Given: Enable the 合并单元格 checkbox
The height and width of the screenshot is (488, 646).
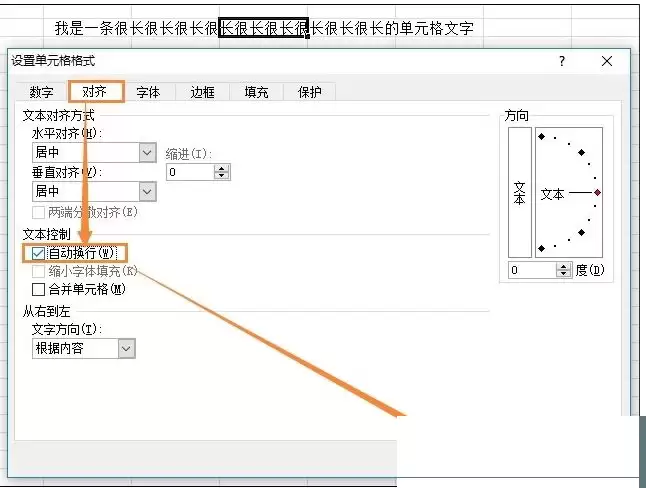Looking at the screenshot, I should [38, 289].
